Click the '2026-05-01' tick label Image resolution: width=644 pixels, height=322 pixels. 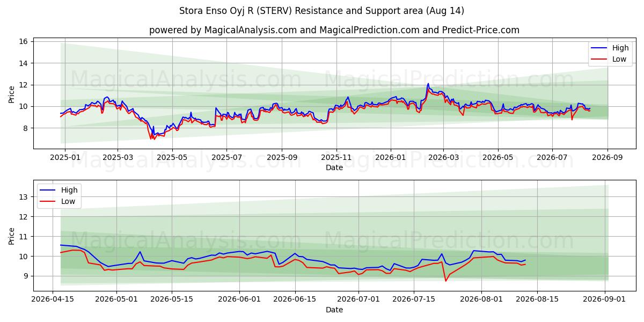pyautogui.click(x=116, y=300)
